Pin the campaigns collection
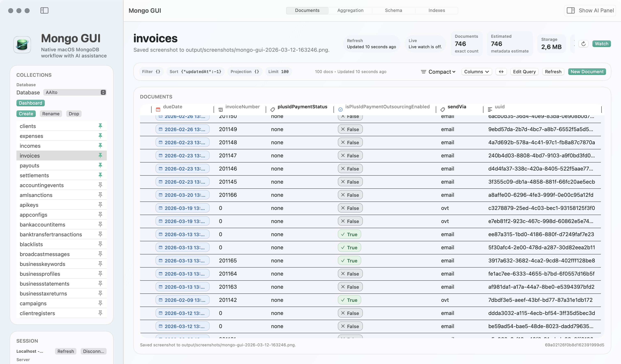This screenshot has width=621, height=364. (x=100, y=303)
